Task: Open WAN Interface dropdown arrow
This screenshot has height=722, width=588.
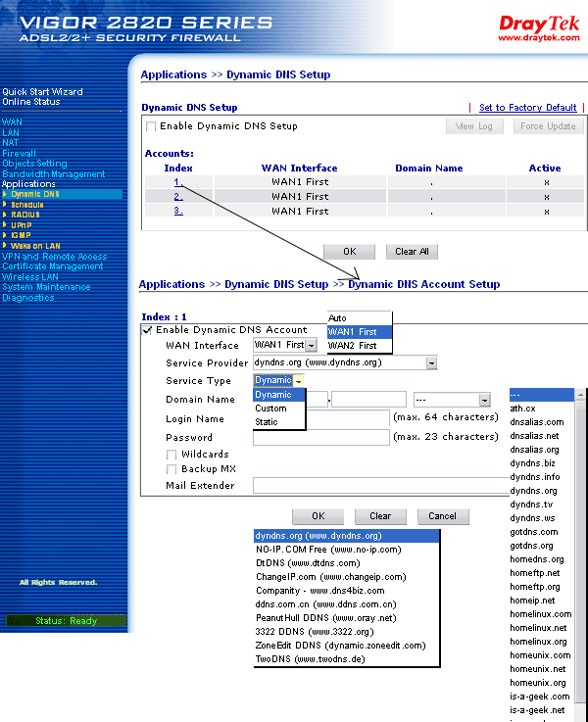Action: (x=312, y=345)
